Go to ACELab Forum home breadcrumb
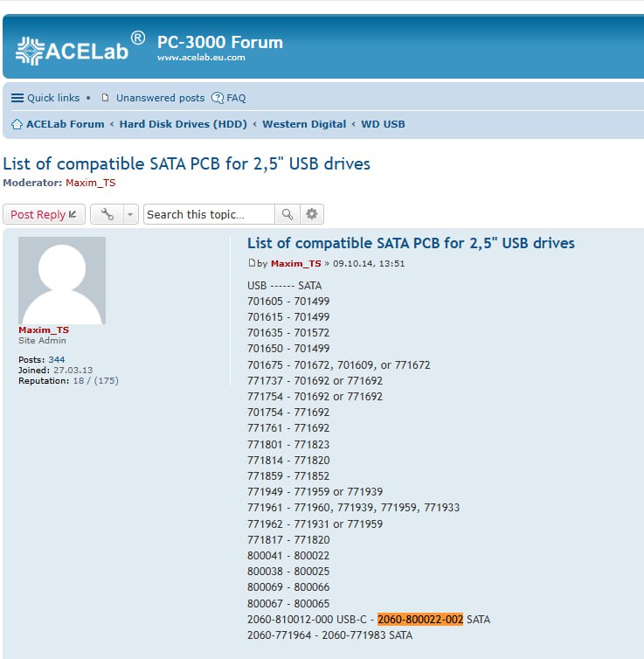 tap(65, 124)
